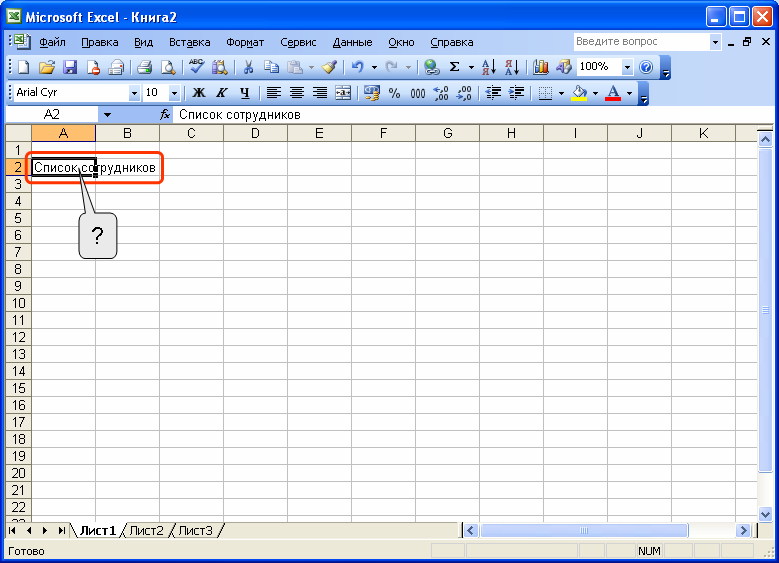Toggle align left

click(x=274, y=93)
